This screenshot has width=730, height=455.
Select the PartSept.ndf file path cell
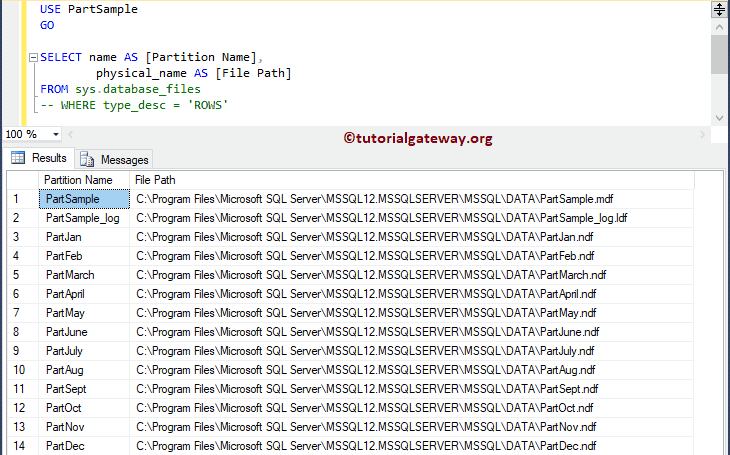coord(412,389)
